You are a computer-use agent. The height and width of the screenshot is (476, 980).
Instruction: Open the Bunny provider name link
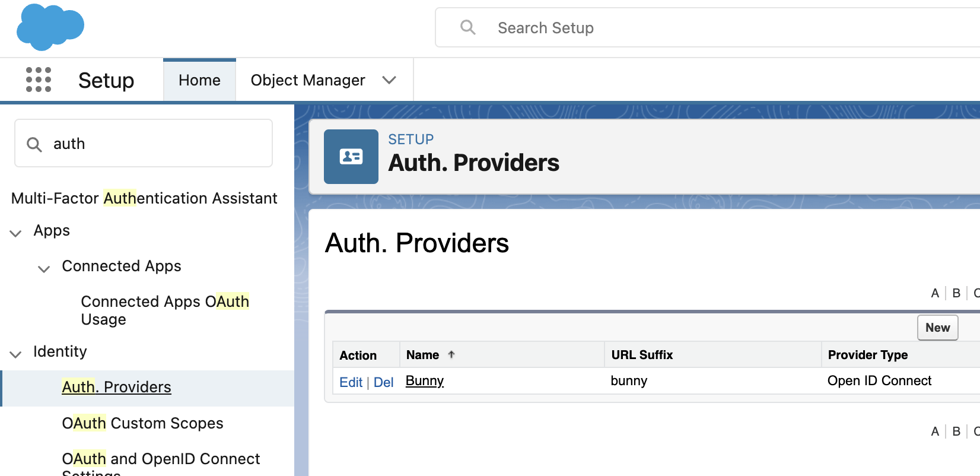coord(425,381)
